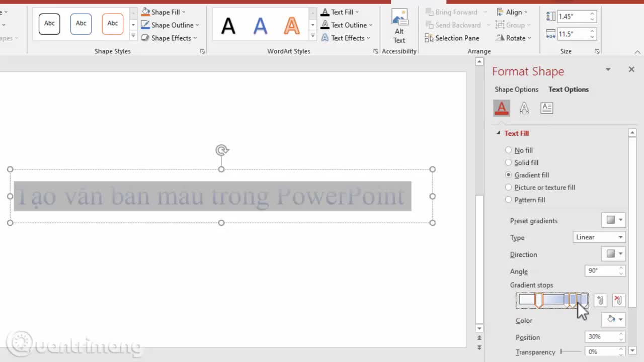Select the Textbox layout icon
The image size is (644, 362).
coord(547,108)
